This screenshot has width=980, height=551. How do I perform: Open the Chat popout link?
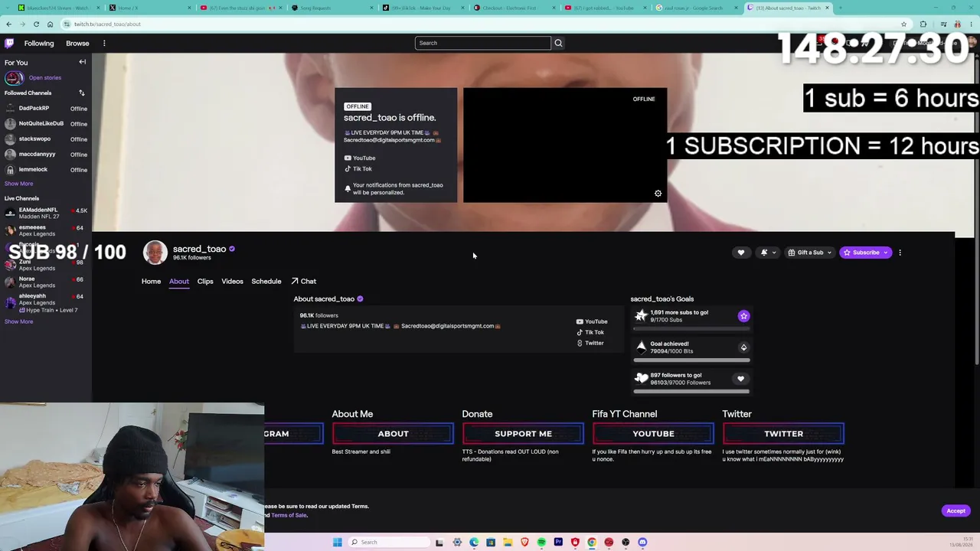[303, 282]
